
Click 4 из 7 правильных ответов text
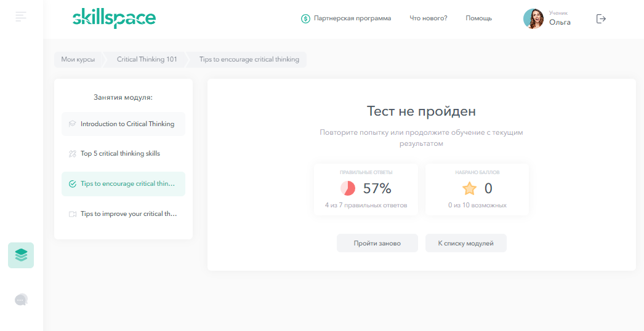(366, 205)
